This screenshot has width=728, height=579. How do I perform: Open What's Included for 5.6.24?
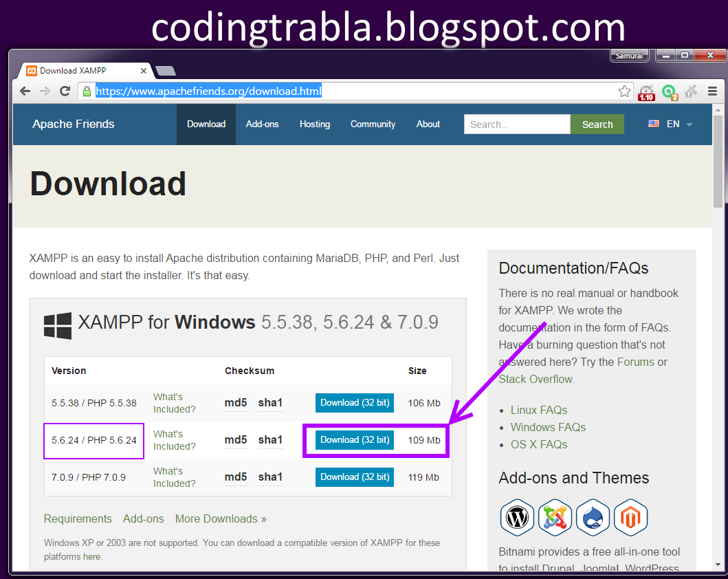tap(174, 440)
